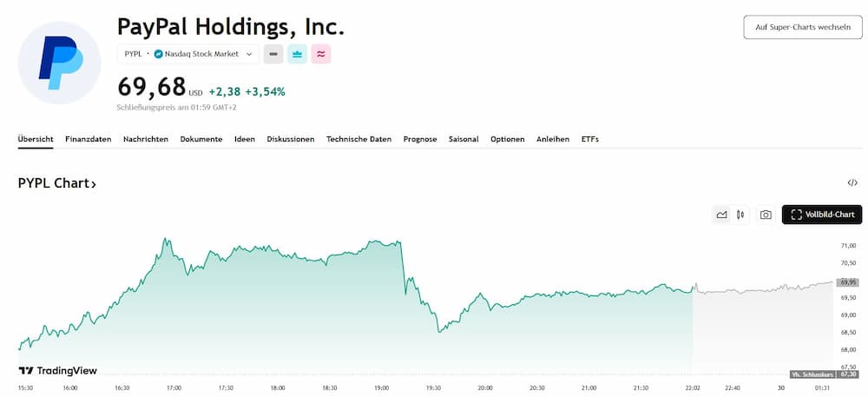Image resolution: width=868 pixels, height=397 pixels.
Task: Click the PayPal logo image
Action: click(60, 63)
